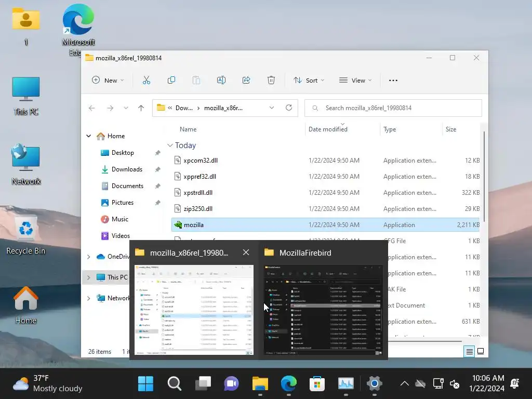This screenshot has height=399, width=532.
Task: Click the file list vertical scrollbar
Action: (484, 177)
